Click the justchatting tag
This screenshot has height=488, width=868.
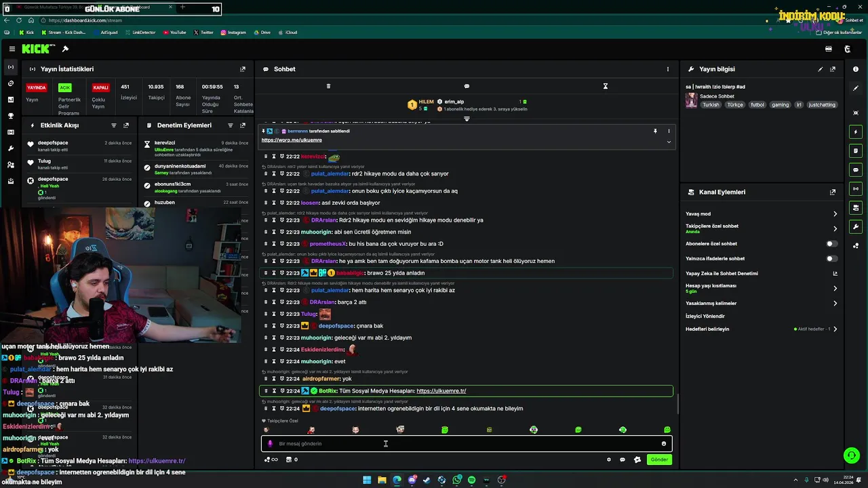(x=822, y=104)
